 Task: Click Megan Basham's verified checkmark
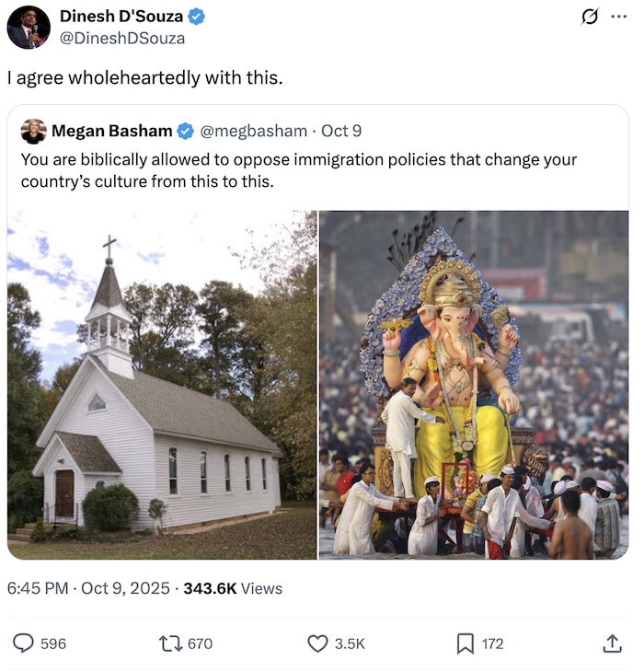(x=185, y=132)
